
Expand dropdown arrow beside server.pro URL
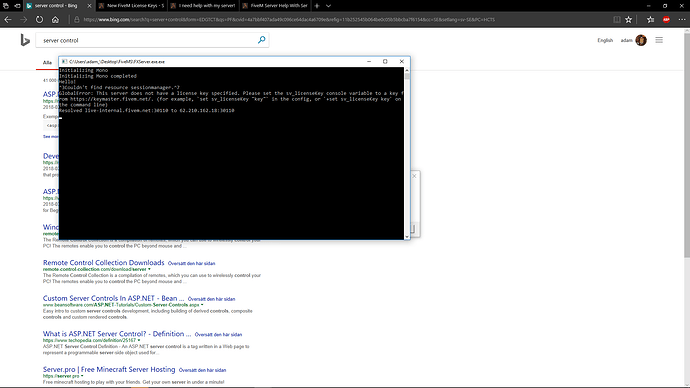tap(82, 376)
